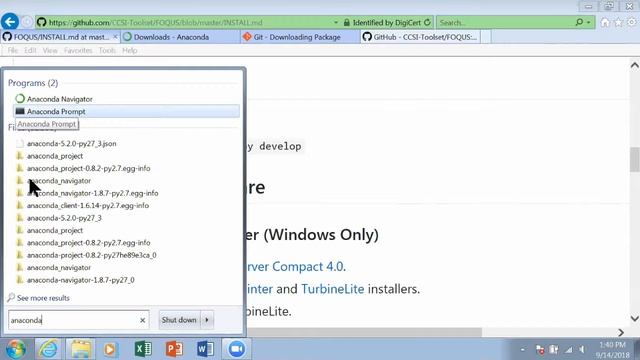Open File Explorer folder on taskbar

pyautogui.click(x=80, y=349)
